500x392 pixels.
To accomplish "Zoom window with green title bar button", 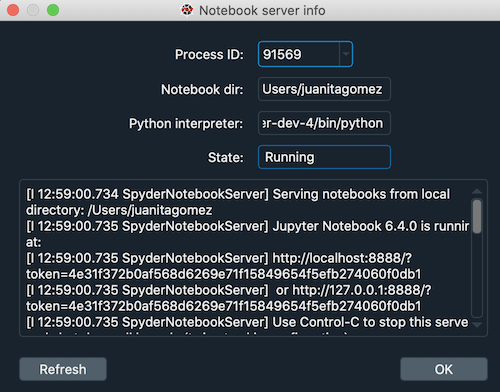I will tap(53, 10).
